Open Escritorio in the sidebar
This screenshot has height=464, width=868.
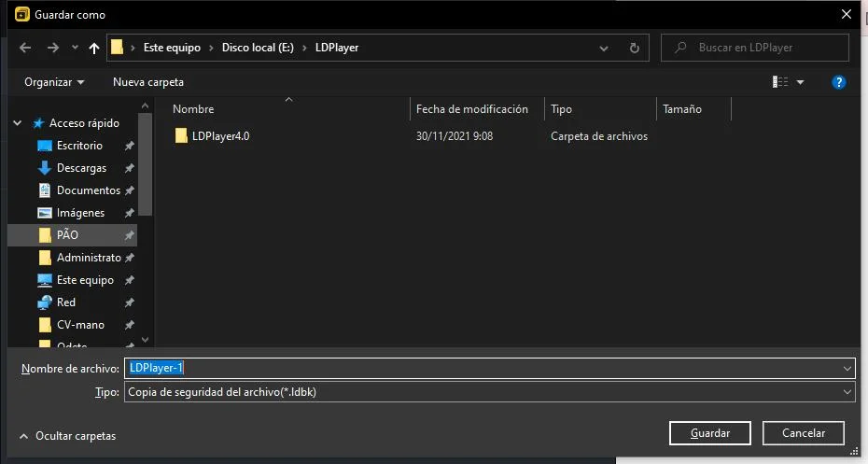[79, 146]
